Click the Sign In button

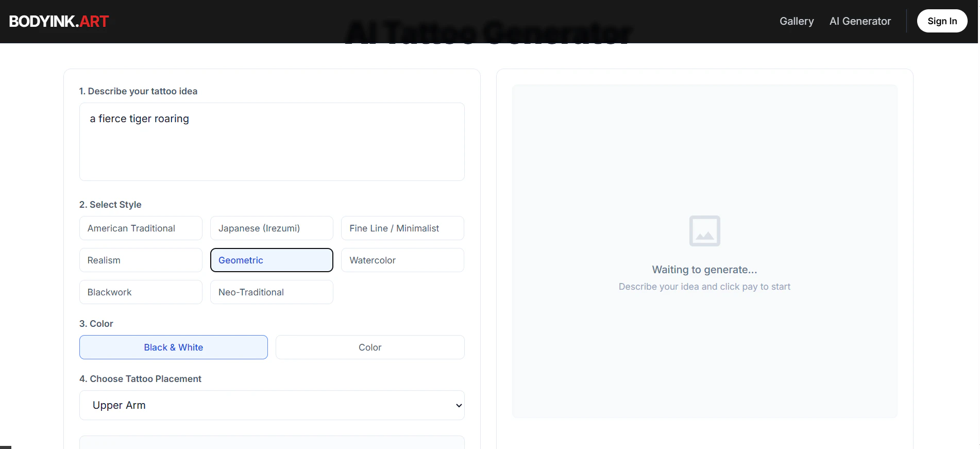[942, 21]
